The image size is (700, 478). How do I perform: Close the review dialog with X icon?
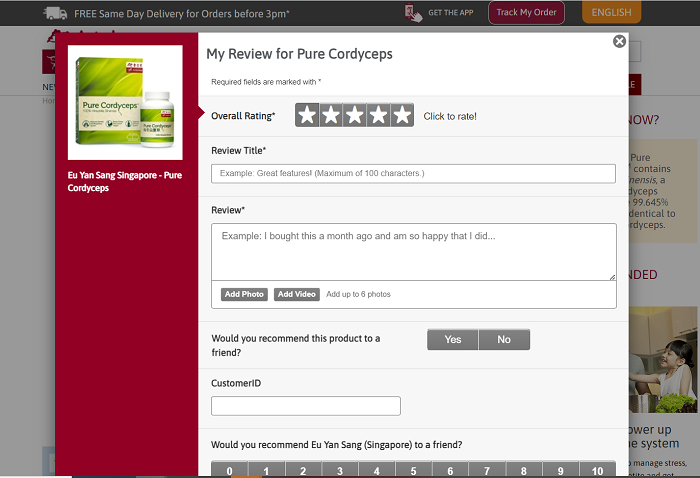pyautogui.click(x=619, y=41)
